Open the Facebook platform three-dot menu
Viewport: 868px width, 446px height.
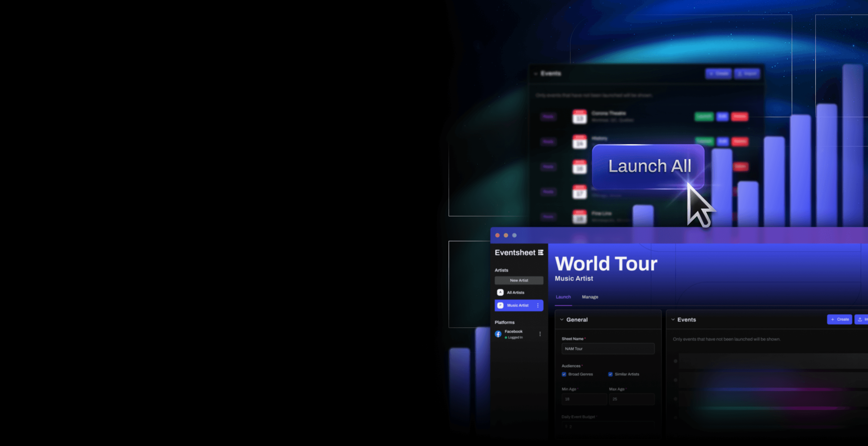click(x=540, y=334)
